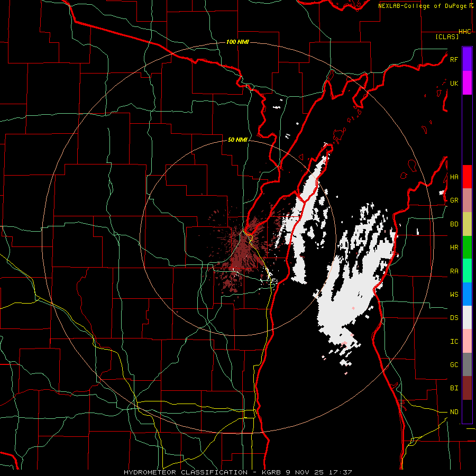This screenshot has height=476, width=476.
Task: Click the BD legend label
Action: [x=454, y=224]
